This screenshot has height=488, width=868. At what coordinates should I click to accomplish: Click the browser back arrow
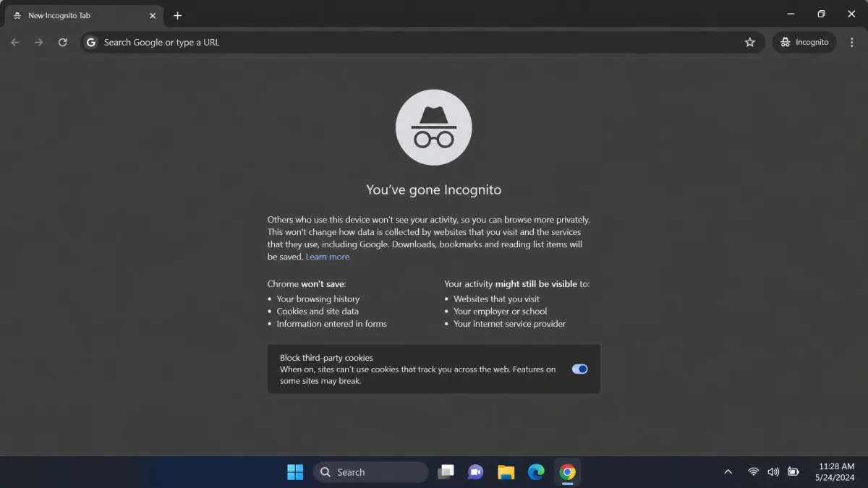pyautogui.click(x=15, y=43)
